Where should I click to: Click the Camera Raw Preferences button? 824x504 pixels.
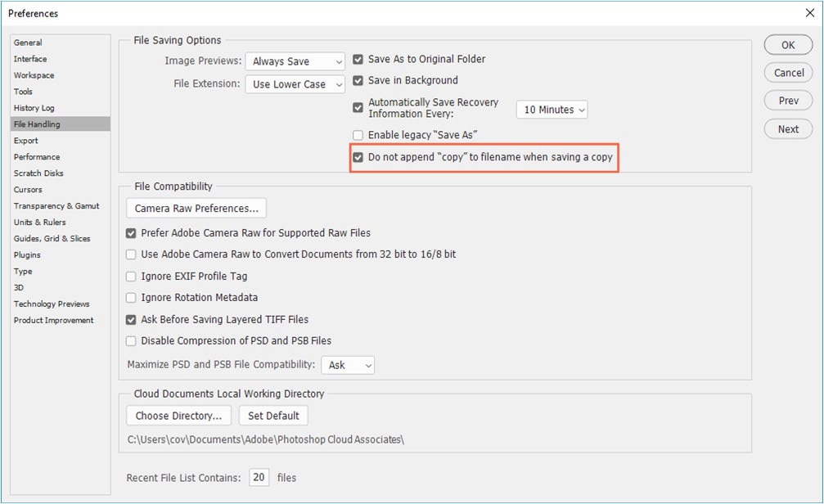(196, 209)
